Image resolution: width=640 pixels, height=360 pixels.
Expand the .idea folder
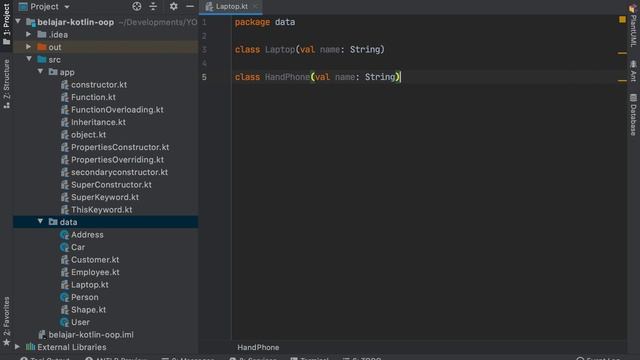[29, 34]
